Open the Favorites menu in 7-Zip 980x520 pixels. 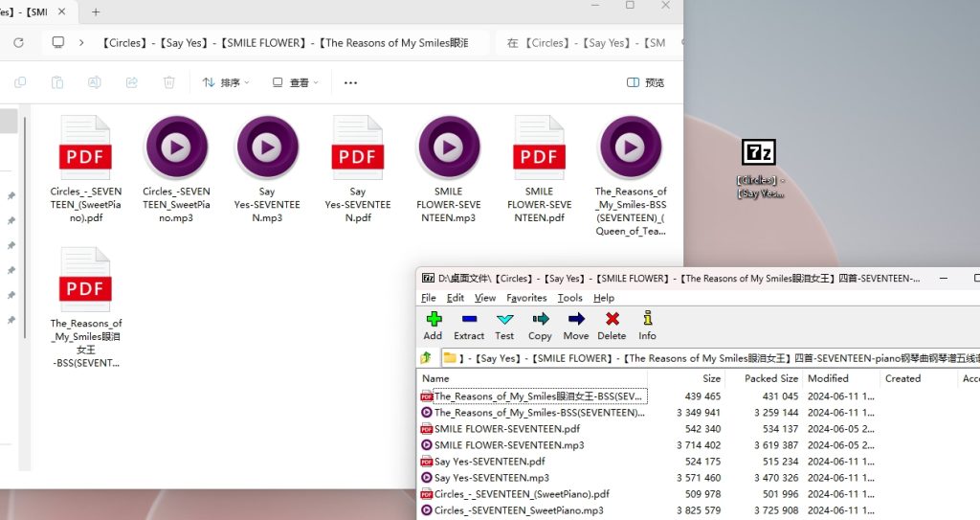(x=526, y=298)
